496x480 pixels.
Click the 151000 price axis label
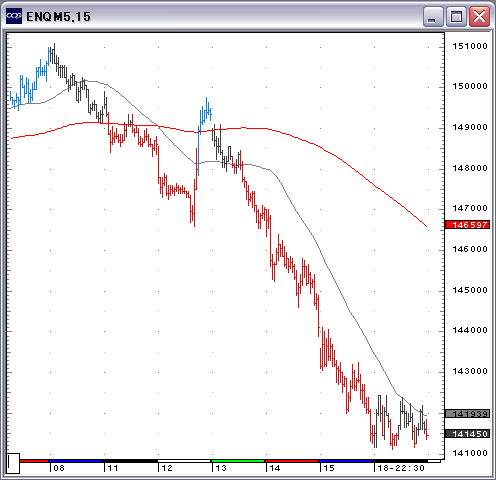pyautogui.click(x=470, y=46)
